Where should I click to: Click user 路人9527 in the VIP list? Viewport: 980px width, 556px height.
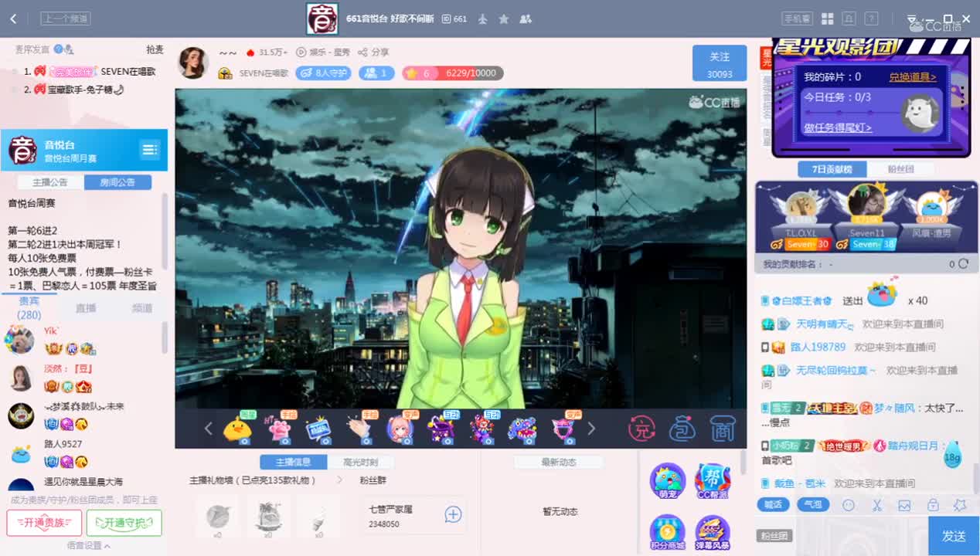pyautogui.click(x=63, y=444)
